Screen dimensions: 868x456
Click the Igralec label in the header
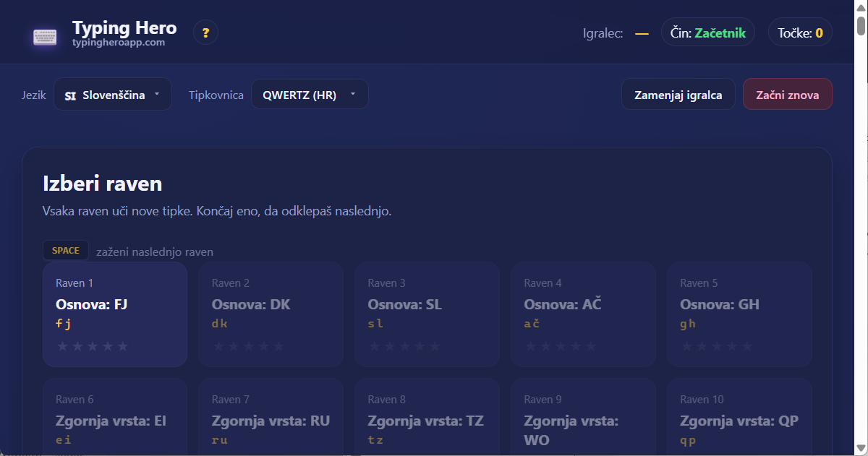tap(603, 33)
